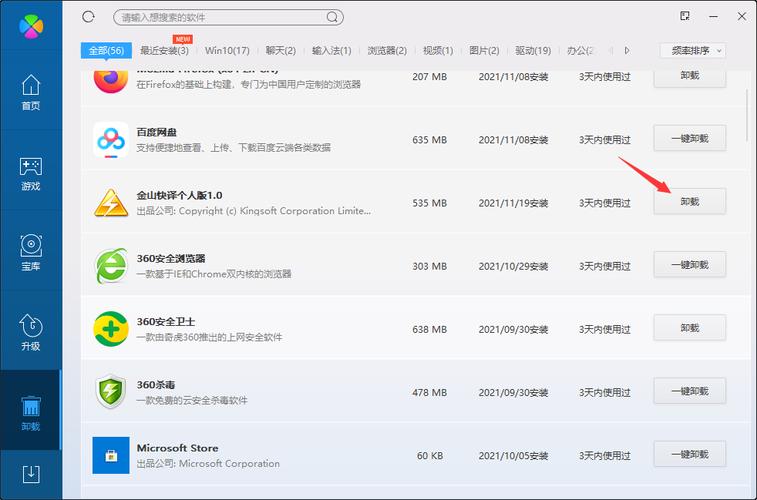
Task: Click the 360杀毒 shield icon
Action: coord(111,391)
